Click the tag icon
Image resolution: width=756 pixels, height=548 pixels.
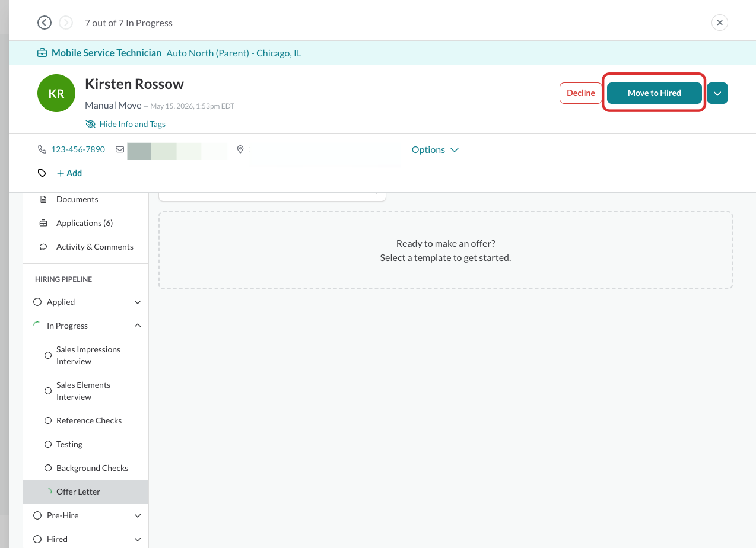click(x=42, y=173)
